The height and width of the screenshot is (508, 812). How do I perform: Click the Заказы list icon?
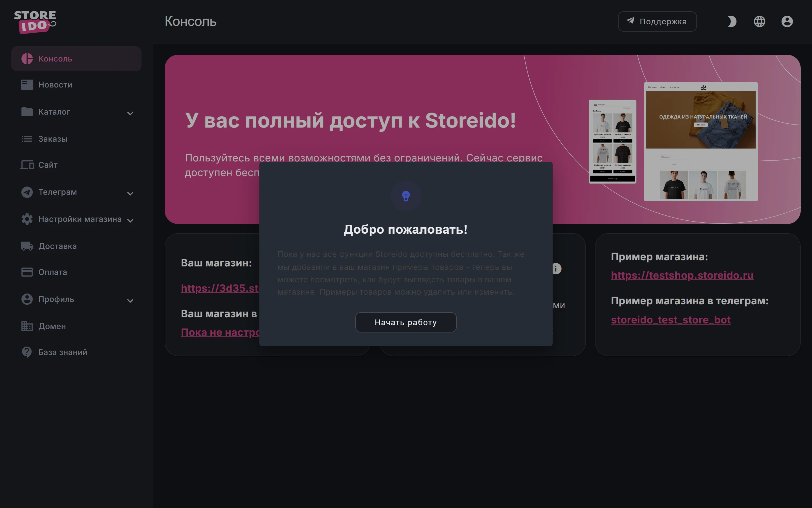(27, 139)
